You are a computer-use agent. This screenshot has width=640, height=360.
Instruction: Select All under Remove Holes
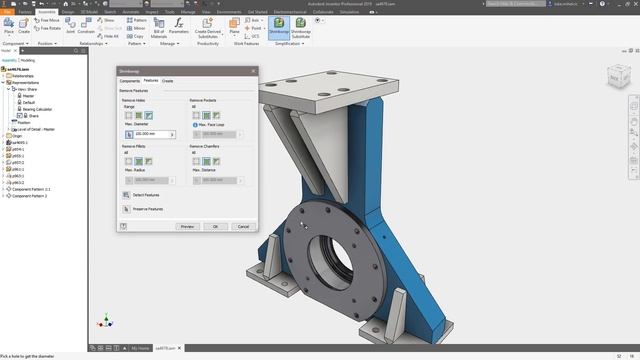pyautogui.click(x=139, y=116)
